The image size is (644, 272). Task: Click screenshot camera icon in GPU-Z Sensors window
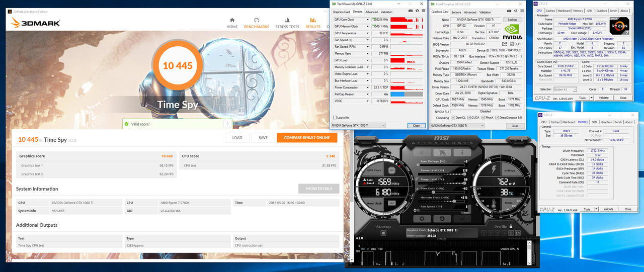coord(411,11)
